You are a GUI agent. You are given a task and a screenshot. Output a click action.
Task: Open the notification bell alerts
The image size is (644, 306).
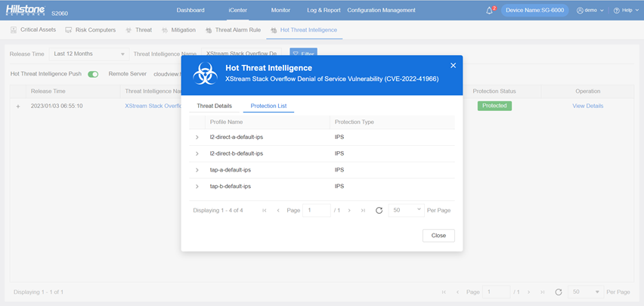pos(489,11)
